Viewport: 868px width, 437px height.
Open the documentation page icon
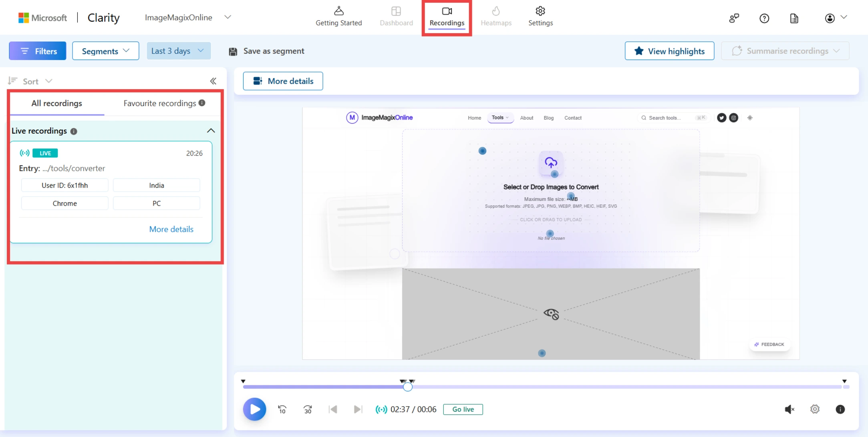pyautogui.click(x=794, y=18)
